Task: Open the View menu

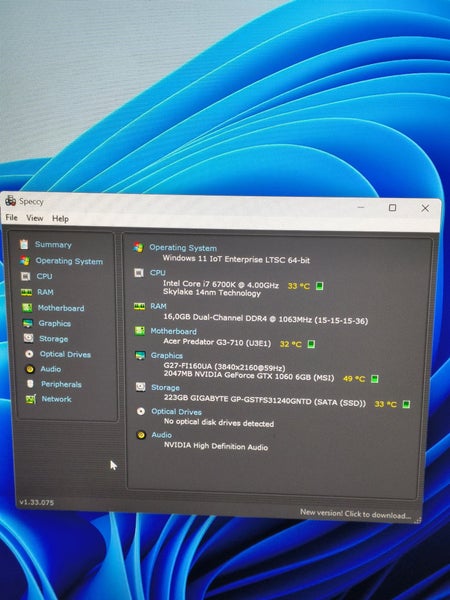Action: click(x=34, y=218)
